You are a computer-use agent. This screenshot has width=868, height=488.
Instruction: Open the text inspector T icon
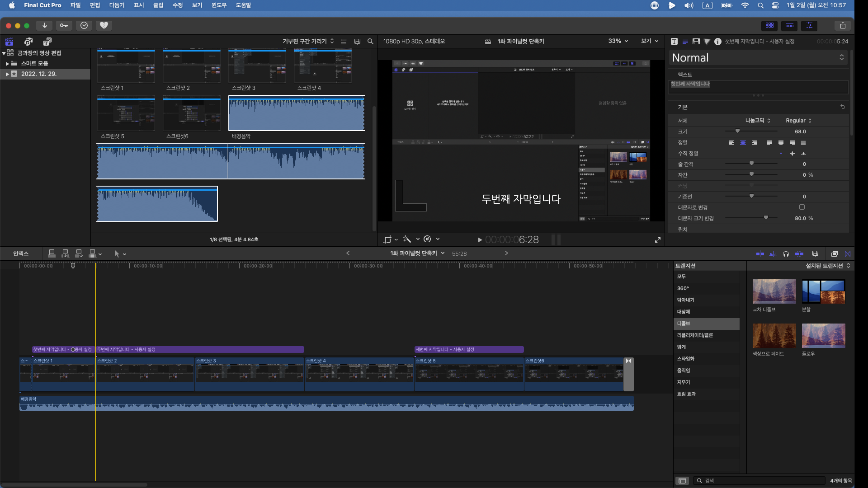[674, 41]
